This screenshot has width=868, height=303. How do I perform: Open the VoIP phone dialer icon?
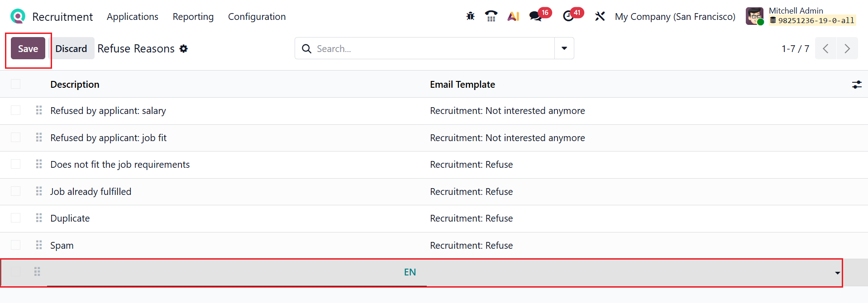tap(491, 16)
